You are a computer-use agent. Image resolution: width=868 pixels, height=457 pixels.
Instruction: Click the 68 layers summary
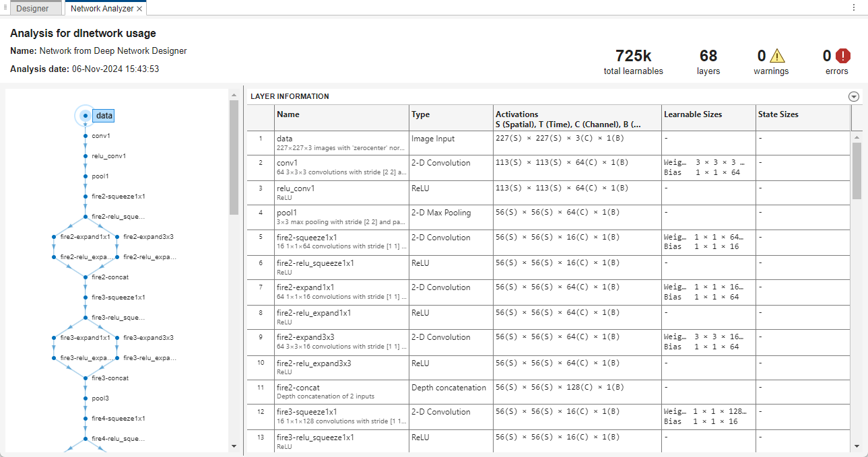click(708, 61)
